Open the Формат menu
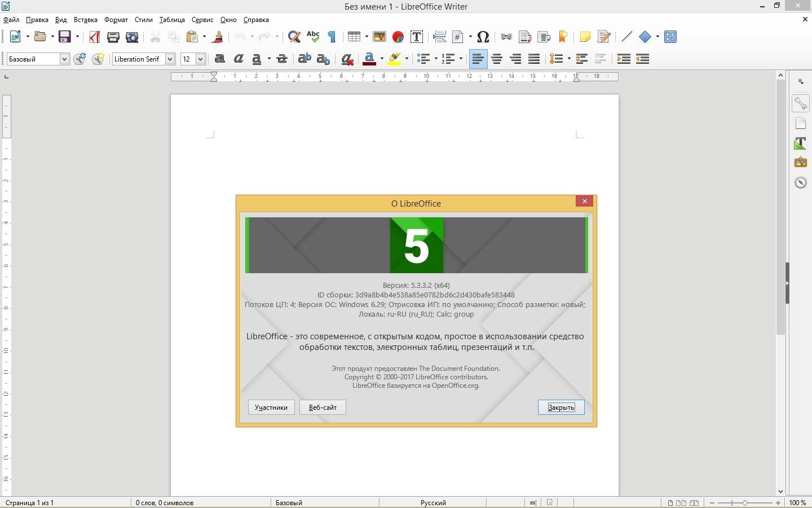Screen dimensions: 812x508 [x=116, y=20]
